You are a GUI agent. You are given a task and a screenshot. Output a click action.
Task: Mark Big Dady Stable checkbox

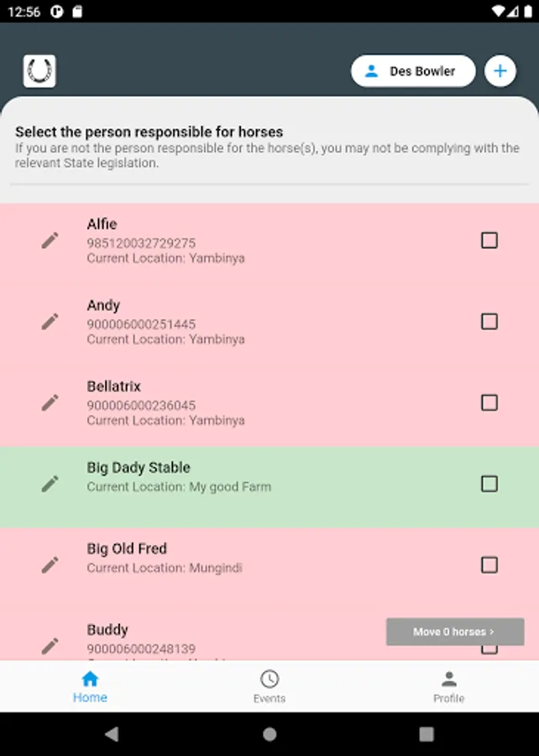pos(489,484)
